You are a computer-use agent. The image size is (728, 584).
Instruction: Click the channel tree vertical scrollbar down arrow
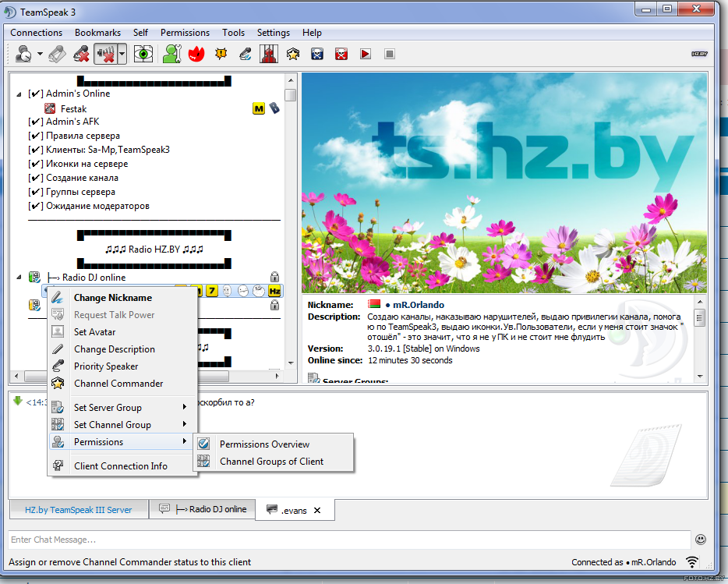pyautogui.click(x=291, y=363)
